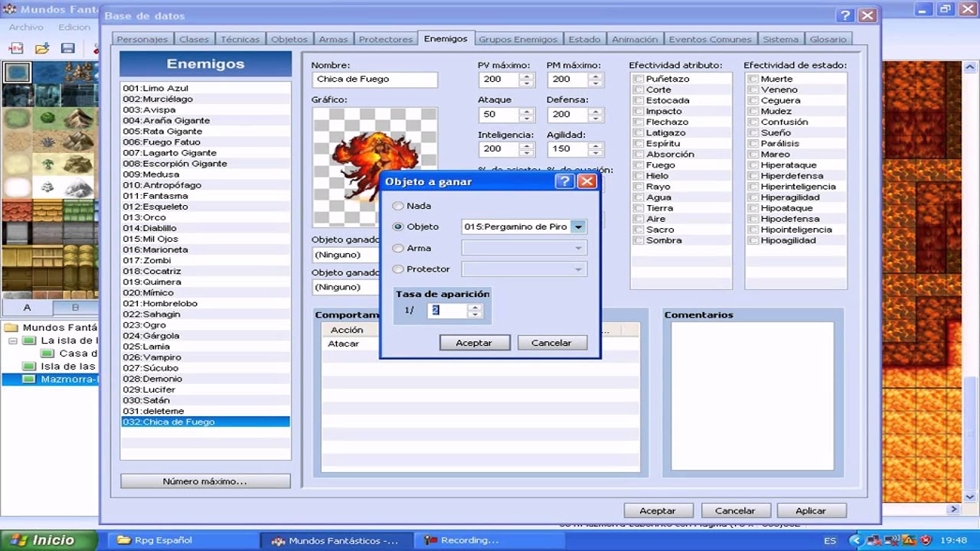Increase the Tasa de aparición value

pos(475,307)
